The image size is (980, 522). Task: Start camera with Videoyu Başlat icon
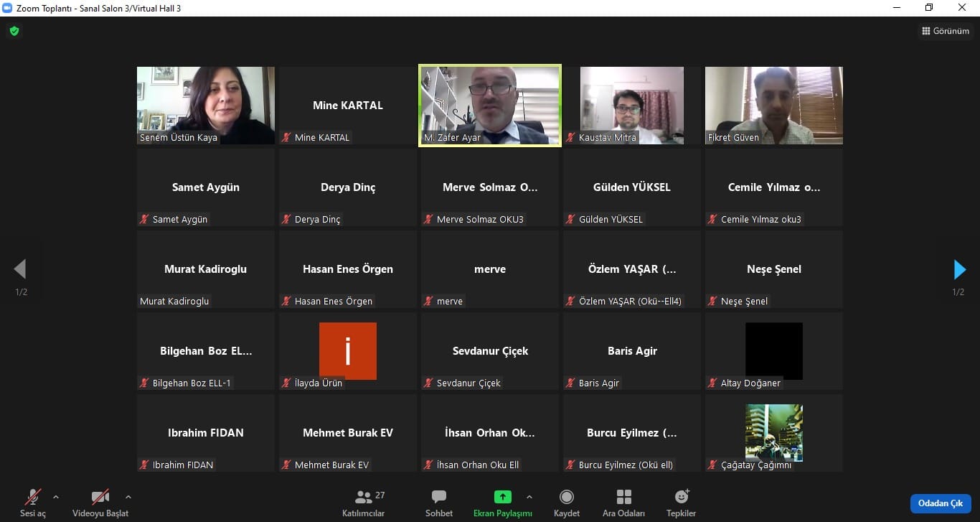click(x=100, y=497)
